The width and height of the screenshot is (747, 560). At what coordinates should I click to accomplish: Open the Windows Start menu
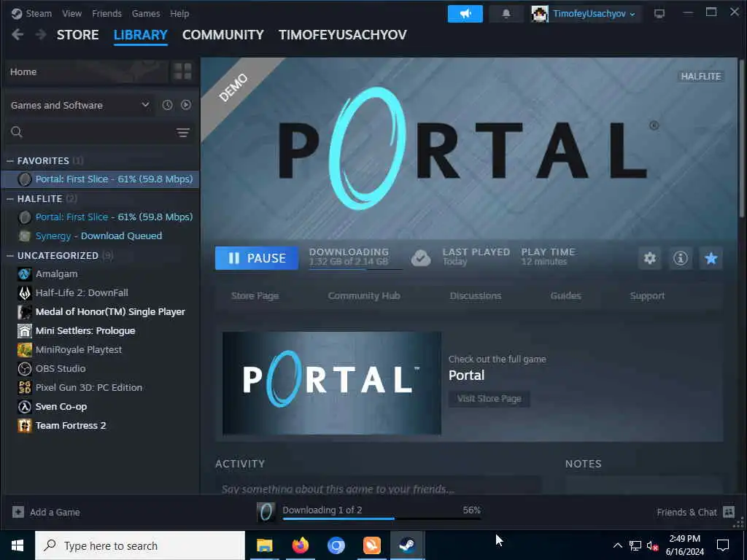18,545
